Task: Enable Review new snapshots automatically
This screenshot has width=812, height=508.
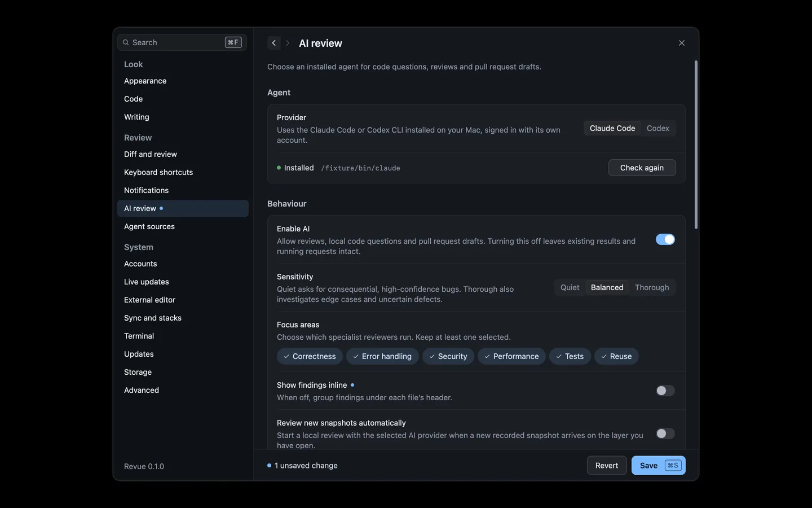Action: [x=665, y=433]
